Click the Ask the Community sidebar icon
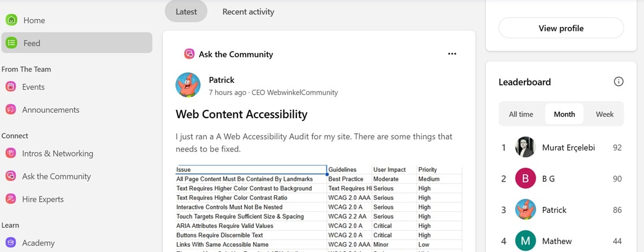 pyautogui.click(x=11, y=176)
